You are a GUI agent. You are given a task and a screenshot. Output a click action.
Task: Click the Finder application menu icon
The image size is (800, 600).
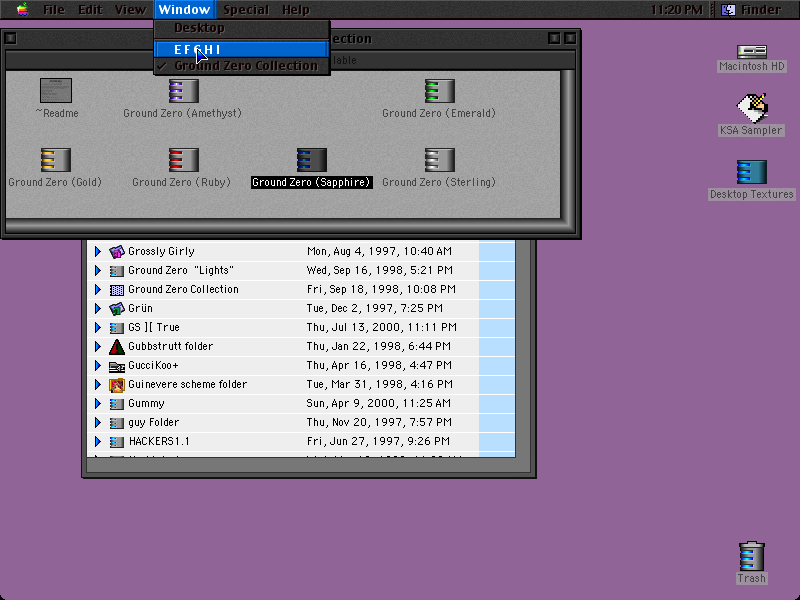(728, 10)
